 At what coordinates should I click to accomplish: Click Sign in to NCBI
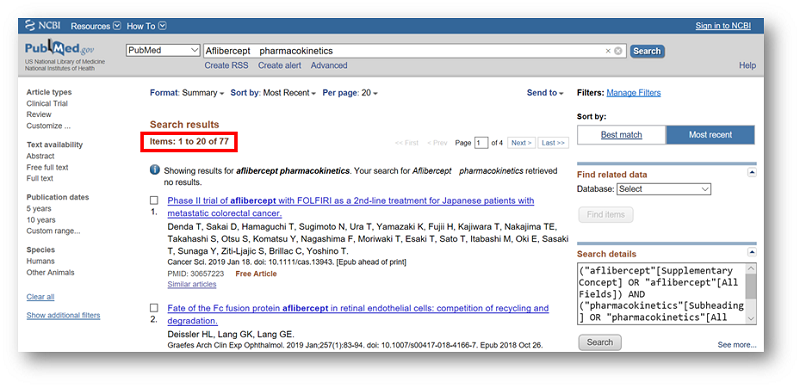coord(723,26)
